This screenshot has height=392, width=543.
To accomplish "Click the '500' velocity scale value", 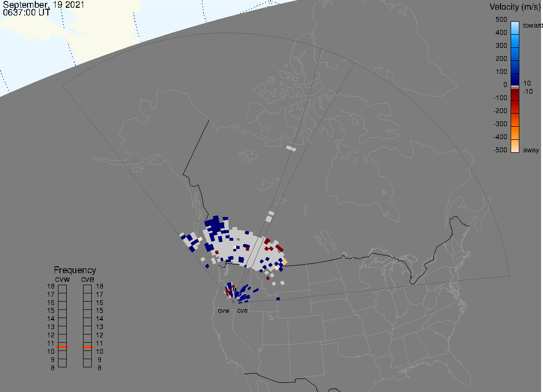I will [501, 19].
